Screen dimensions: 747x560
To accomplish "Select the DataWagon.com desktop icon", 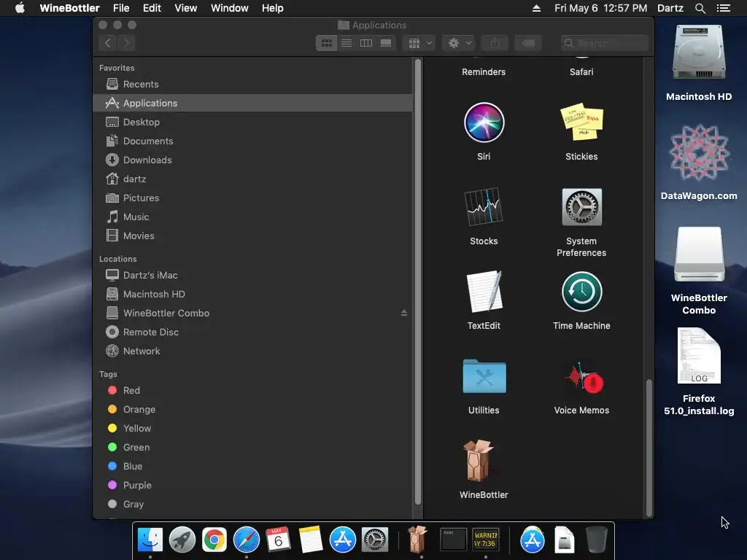I will (699, 153).
